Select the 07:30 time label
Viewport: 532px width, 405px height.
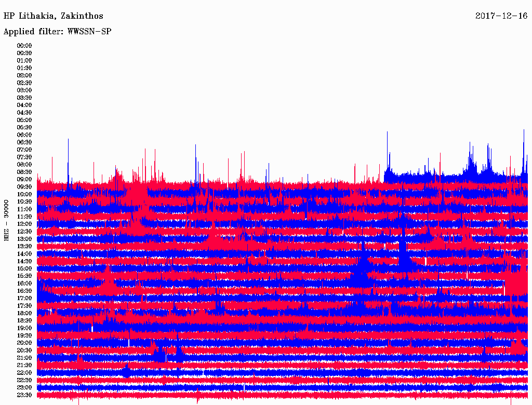pyautogui.click(x=24, y=157)
